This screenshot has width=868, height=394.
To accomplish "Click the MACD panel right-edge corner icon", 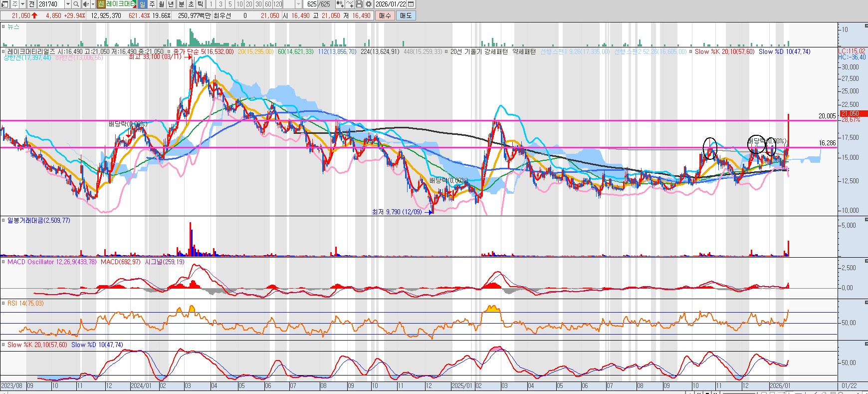I will click(x=866, y=260).
